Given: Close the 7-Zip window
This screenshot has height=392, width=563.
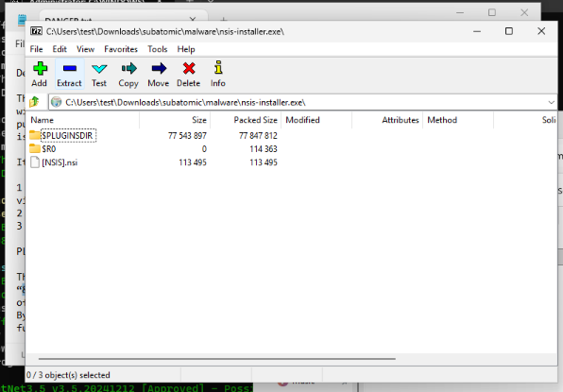Looking at the screenshot, I should pyautogui.click(x=541, y=31).
